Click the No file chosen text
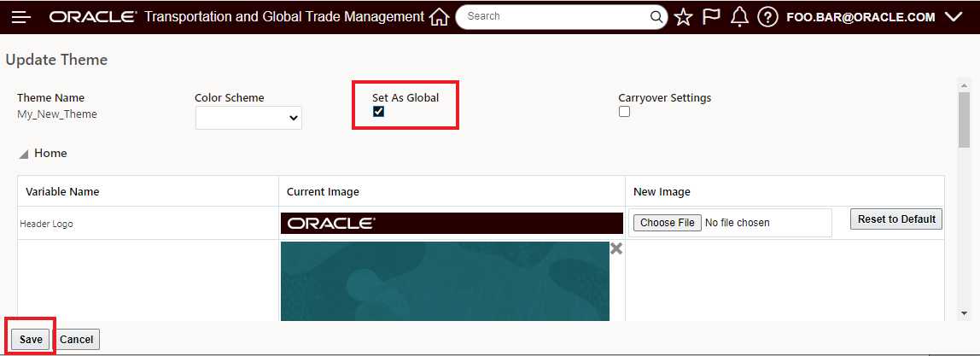Screen dimensions: 980x356 point(738,222)
